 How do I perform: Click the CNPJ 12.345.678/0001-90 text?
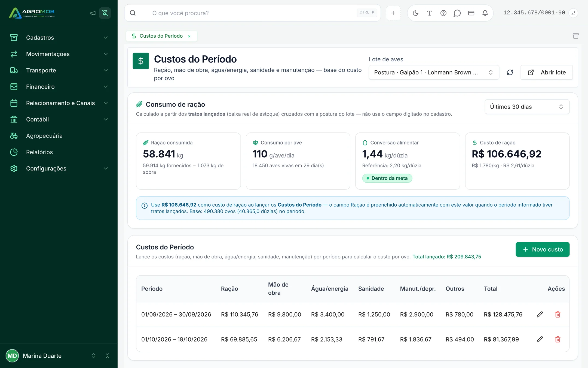tap(534, 13)
